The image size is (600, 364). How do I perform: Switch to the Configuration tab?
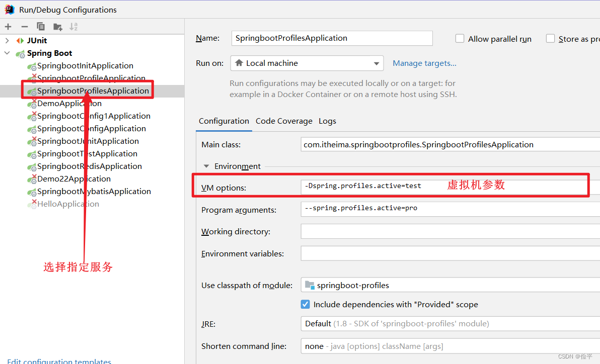click(224, 121)
